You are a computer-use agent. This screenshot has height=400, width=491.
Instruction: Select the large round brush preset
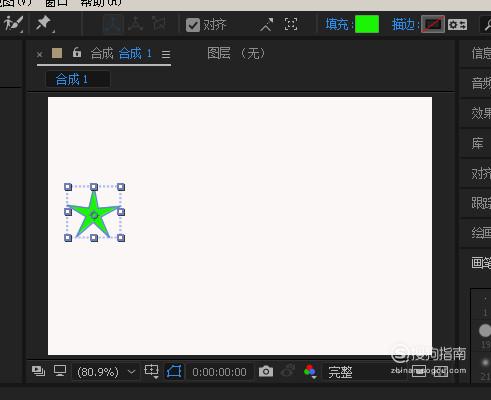point(485,330)
